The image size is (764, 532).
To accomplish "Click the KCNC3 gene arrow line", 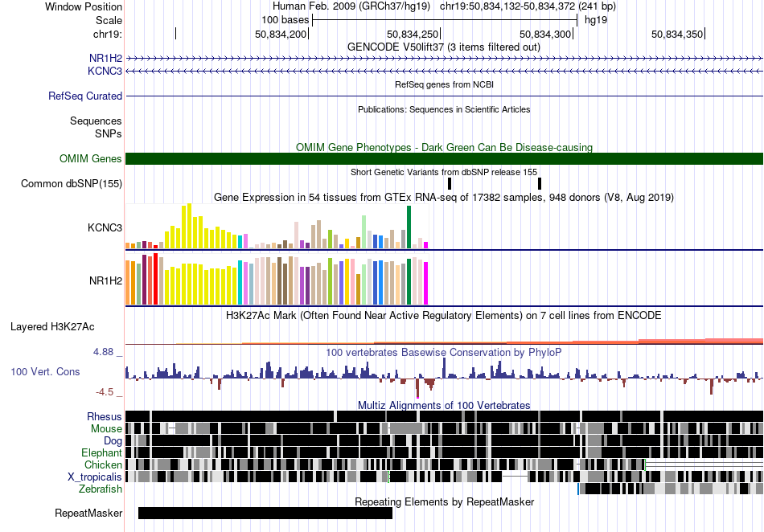I will (445, 71).
